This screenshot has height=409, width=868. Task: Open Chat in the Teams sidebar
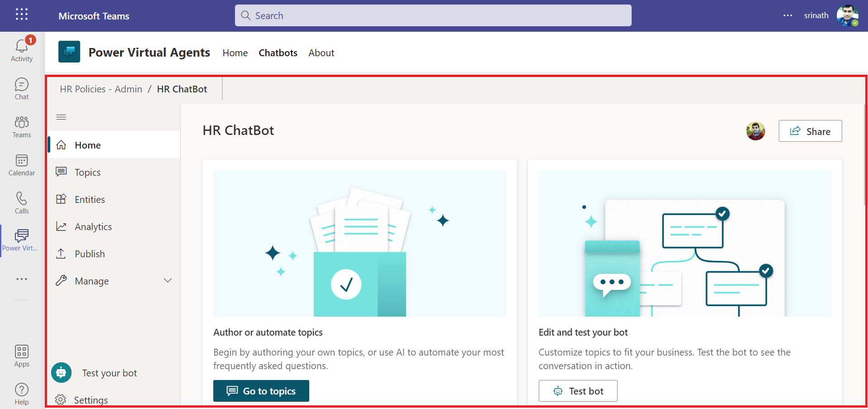(22, 85)
